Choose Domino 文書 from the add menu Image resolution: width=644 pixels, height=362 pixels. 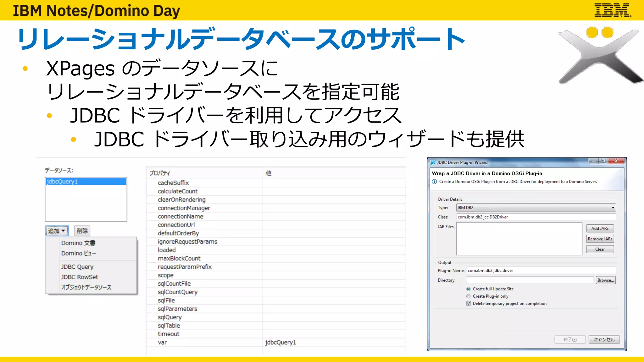click(x=78, y=243)
